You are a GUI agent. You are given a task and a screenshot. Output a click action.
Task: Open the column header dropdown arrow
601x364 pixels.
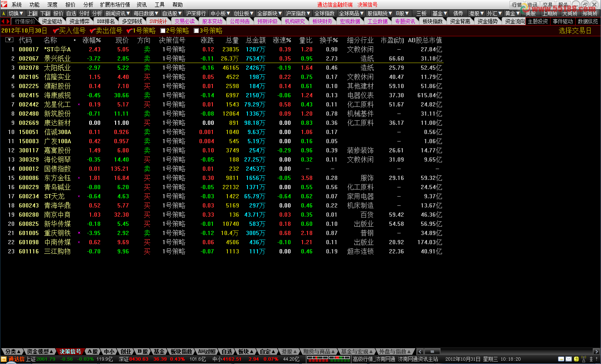point(9,40)
